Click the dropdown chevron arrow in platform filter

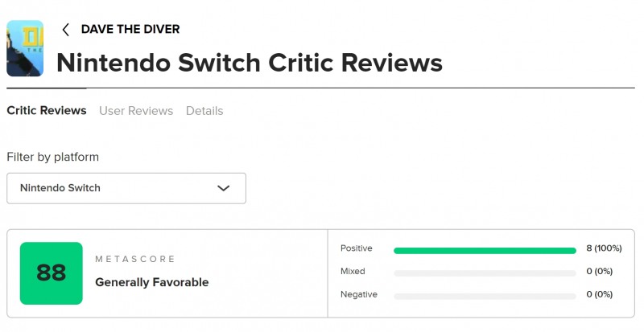pyautogui.click(x=224, y=188)
